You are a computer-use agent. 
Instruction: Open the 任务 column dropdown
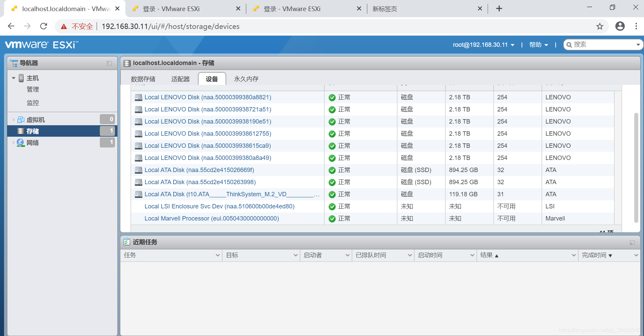217,256
